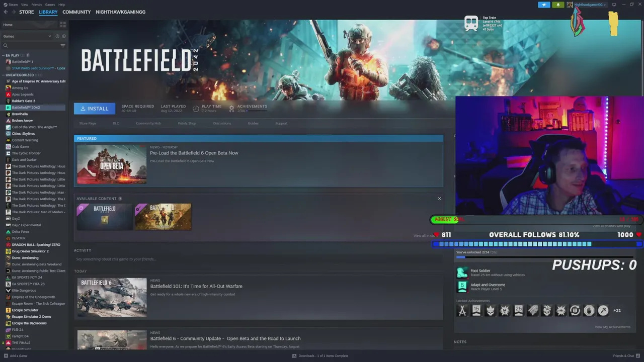The width and height of the screenshot is (644, 362).
Task: Open the Games menu
Action: [x=50, y=5]
